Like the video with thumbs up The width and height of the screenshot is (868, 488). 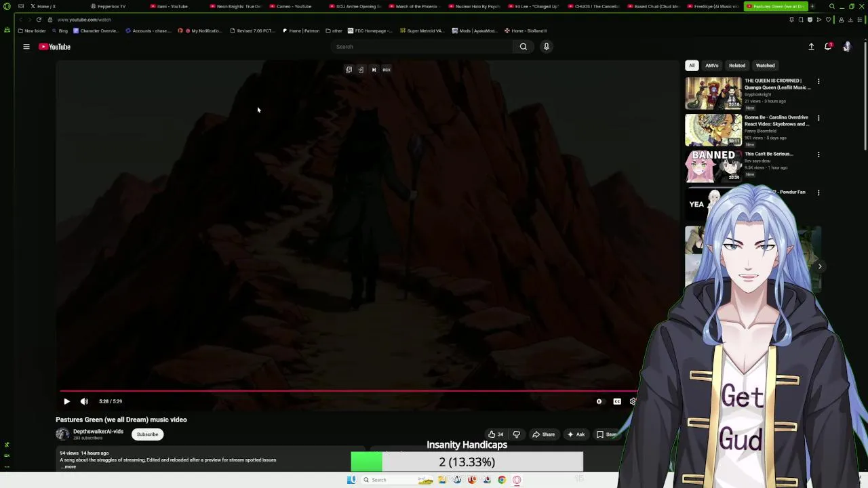click(496, 434)
